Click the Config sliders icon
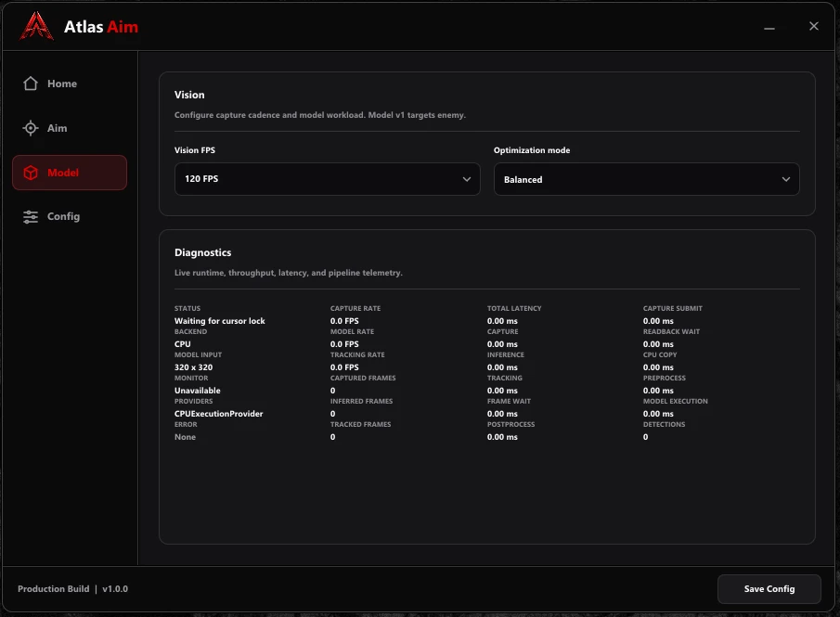 click(x=31, y=216)
